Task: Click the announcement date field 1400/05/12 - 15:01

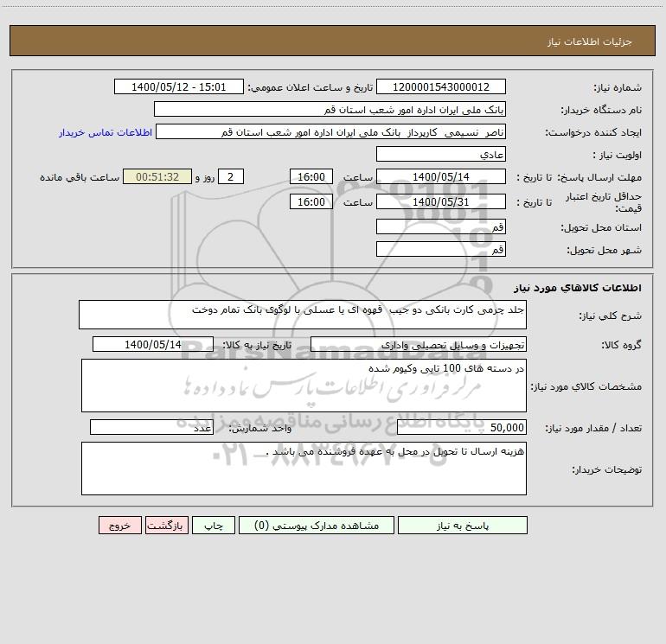Action: tap(179, 86)
